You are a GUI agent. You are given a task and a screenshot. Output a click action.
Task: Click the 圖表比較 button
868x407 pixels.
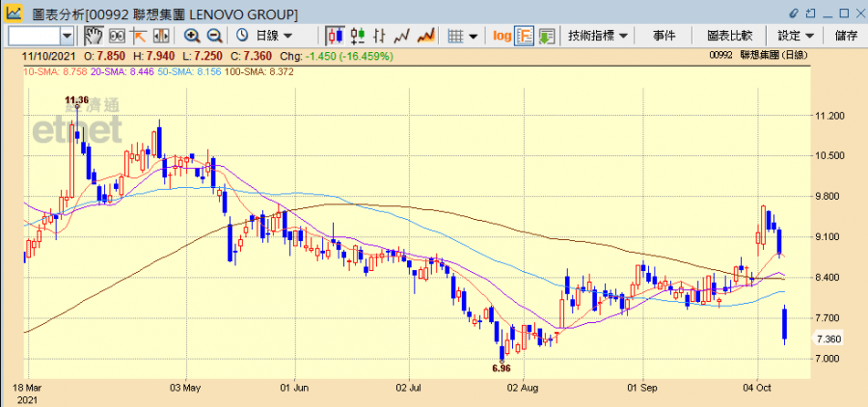729,36
